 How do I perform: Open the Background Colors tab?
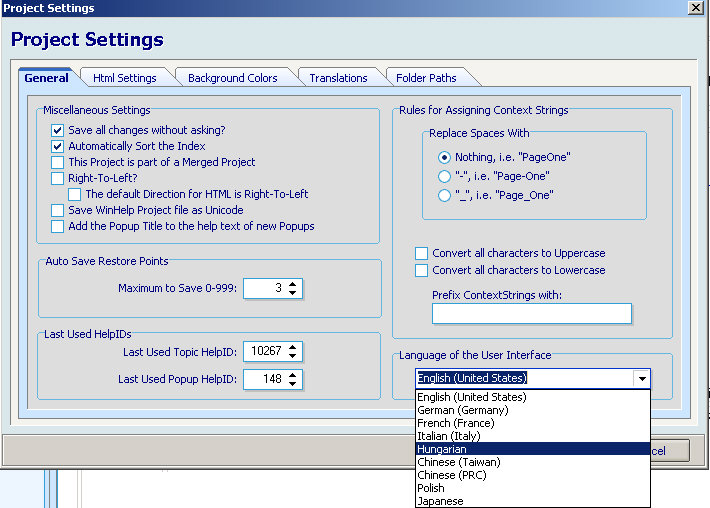[x=232, y=78]
